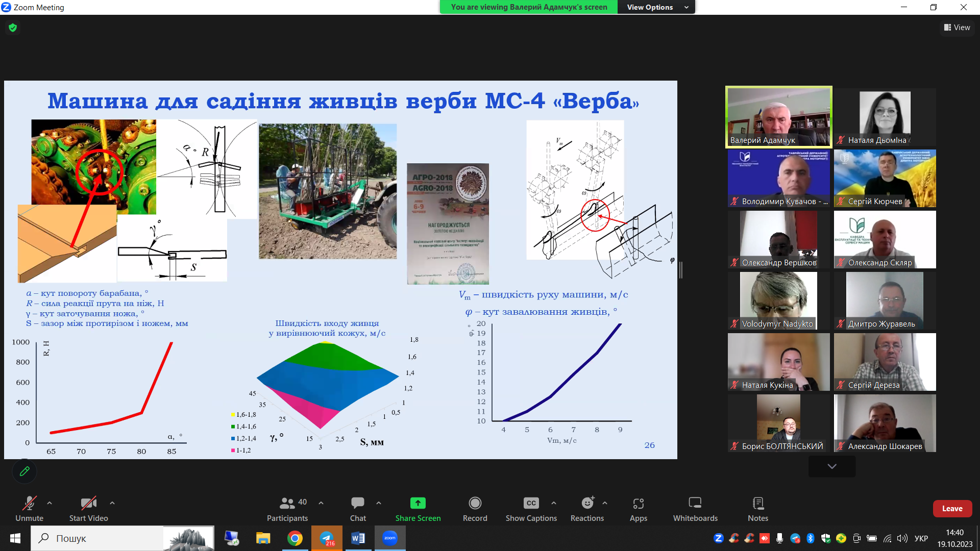Open the View layout menu

tap(957, 28)
